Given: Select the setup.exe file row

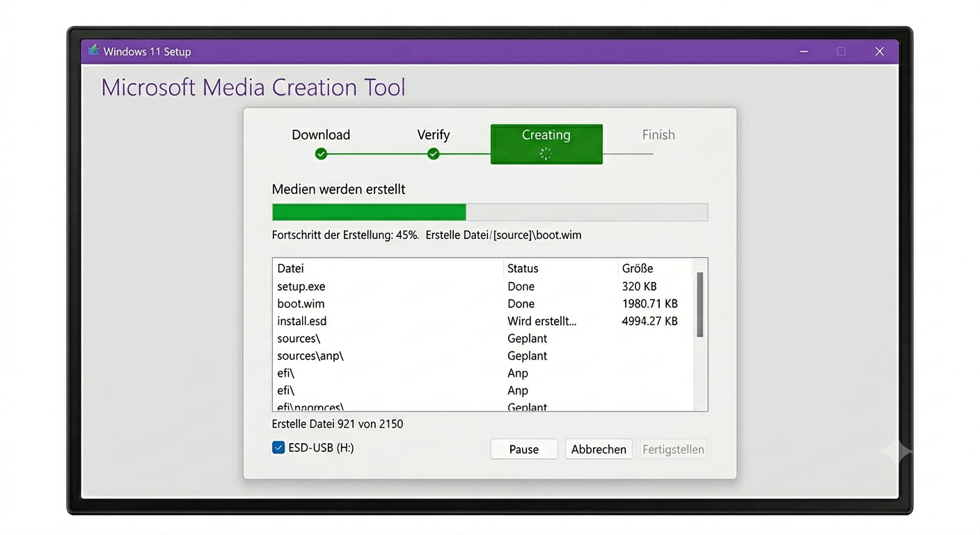Looking at the screenshot, I should [x=484, y=286].
